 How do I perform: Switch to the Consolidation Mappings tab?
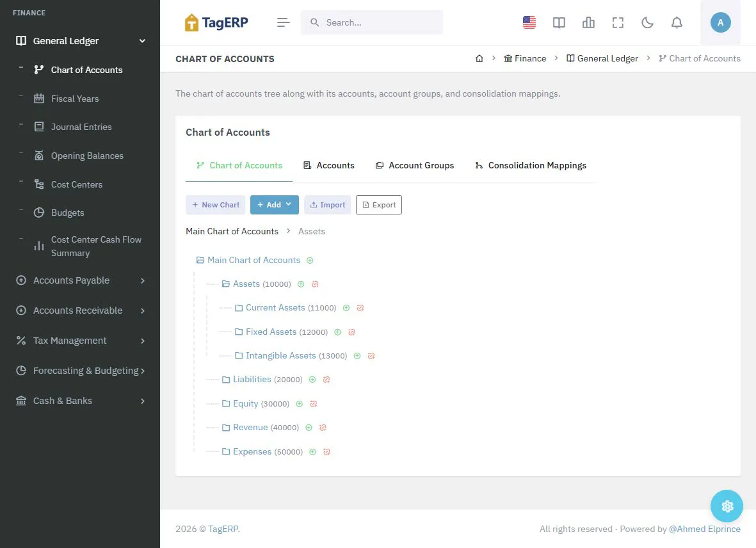[x=531, y=165]
